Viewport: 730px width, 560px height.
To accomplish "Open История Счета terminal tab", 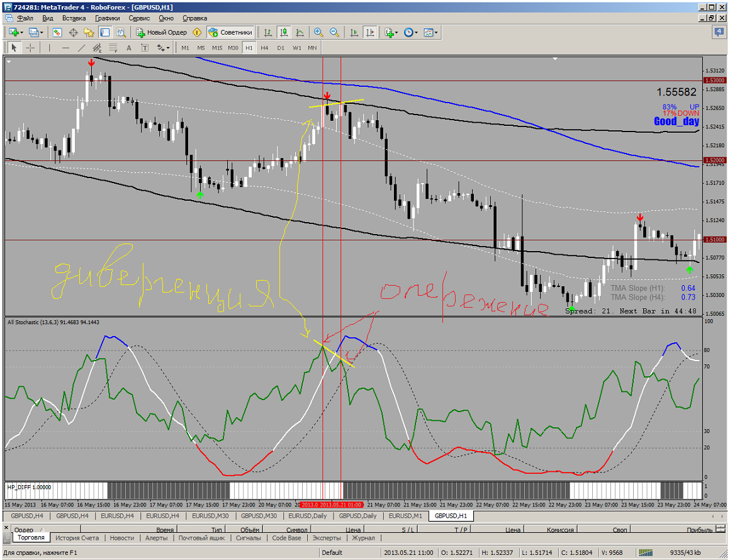I will [77, 538].
